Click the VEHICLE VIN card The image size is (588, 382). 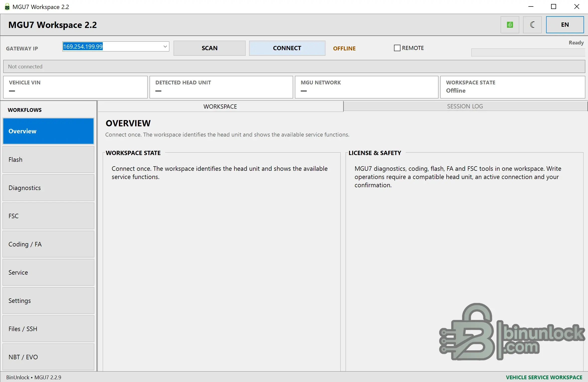[75, 87]
